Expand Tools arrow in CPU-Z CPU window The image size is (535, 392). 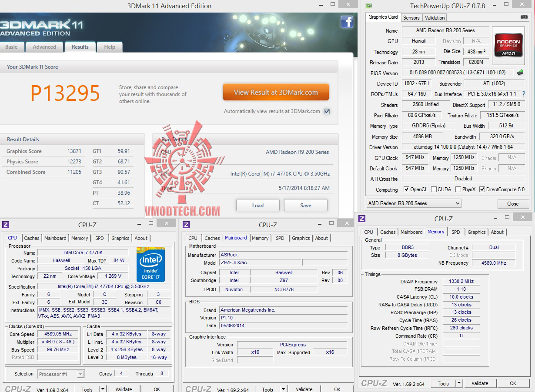pos(103,389)
